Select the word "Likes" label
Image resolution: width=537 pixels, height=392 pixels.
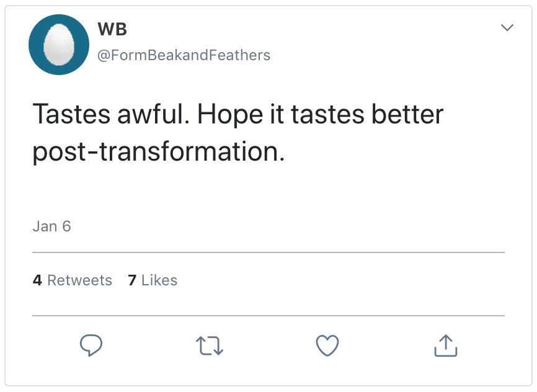click(159, 280)
